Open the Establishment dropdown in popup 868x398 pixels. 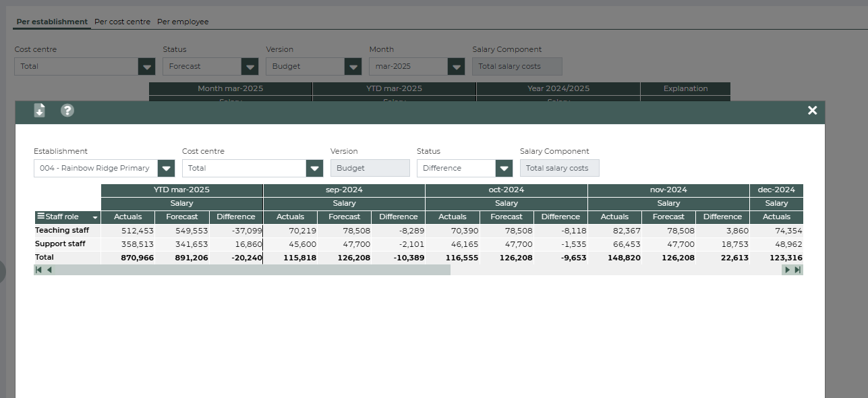[x=166, y=169]
